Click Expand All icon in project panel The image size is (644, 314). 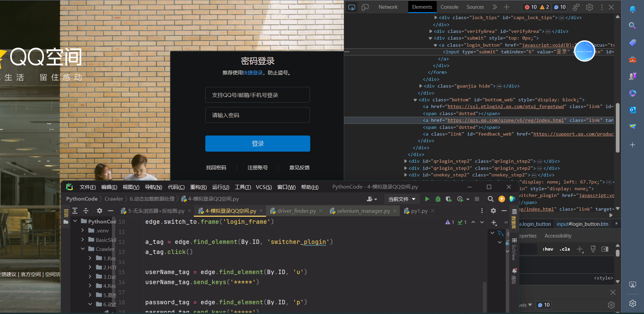point(75,211)
